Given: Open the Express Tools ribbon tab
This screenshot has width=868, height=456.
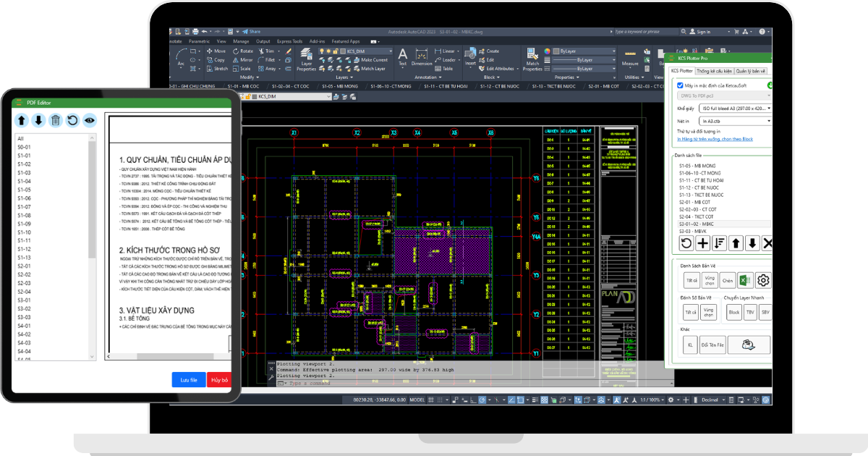Looking at the screenshot, I should click(x=289, y=41).
